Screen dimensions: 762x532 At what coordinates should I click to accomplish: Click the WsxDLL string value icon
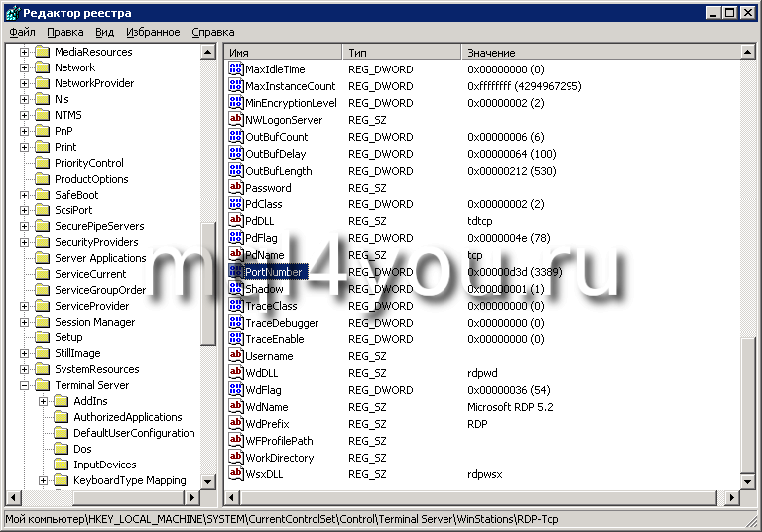(236, 474)
